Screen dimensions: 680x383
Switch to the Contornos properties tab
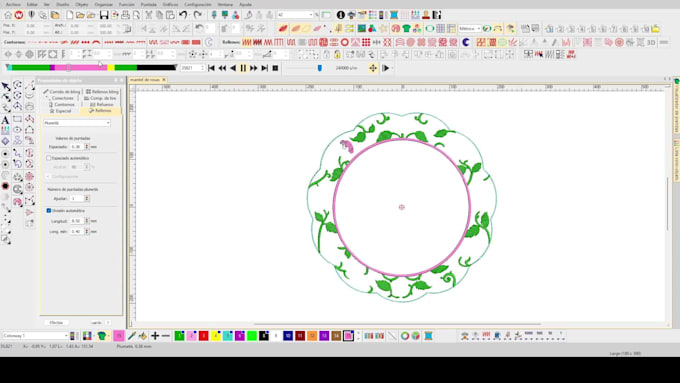[62, 105]
